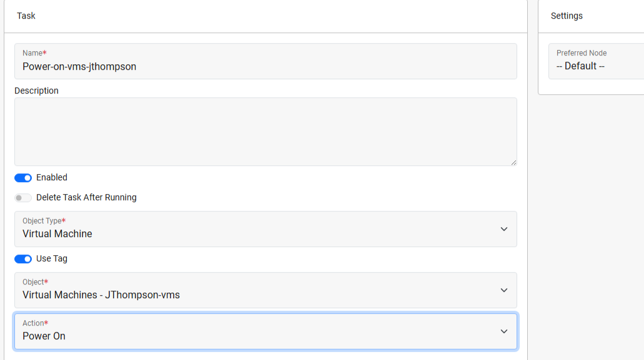The image size is (644, 360).
Task: Turn on Delete Task After Running switch
Action: [x=23, y=198]
